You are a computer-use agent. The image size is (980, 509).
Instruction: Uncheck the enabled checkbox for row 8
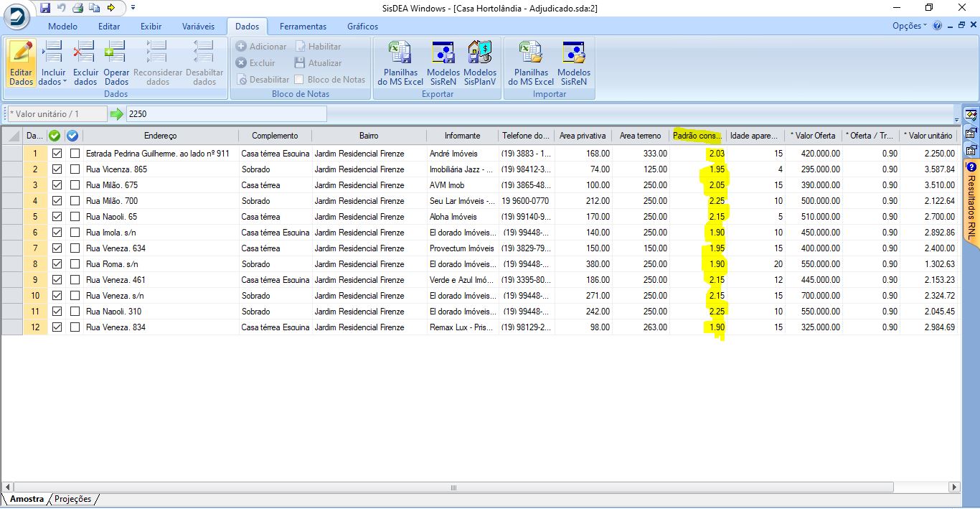(x=57, y=263)
